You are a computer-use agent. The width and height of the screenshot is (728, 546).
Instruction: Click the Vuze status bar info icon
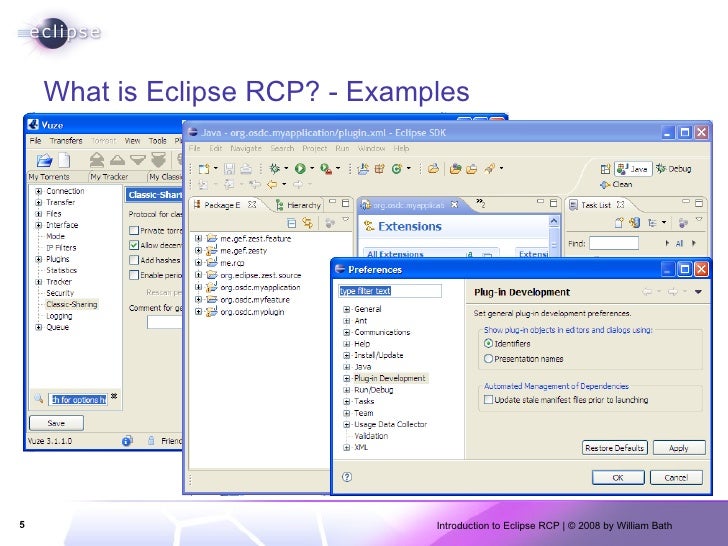click(x=127, y=441)
